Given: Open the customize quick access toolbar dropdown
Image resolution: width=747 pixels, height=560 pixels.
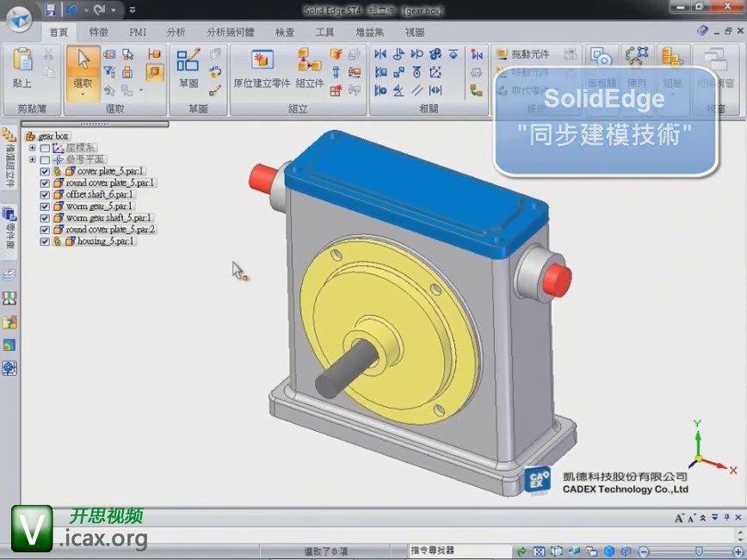Looking at the screenshot, I should point(133,9).
